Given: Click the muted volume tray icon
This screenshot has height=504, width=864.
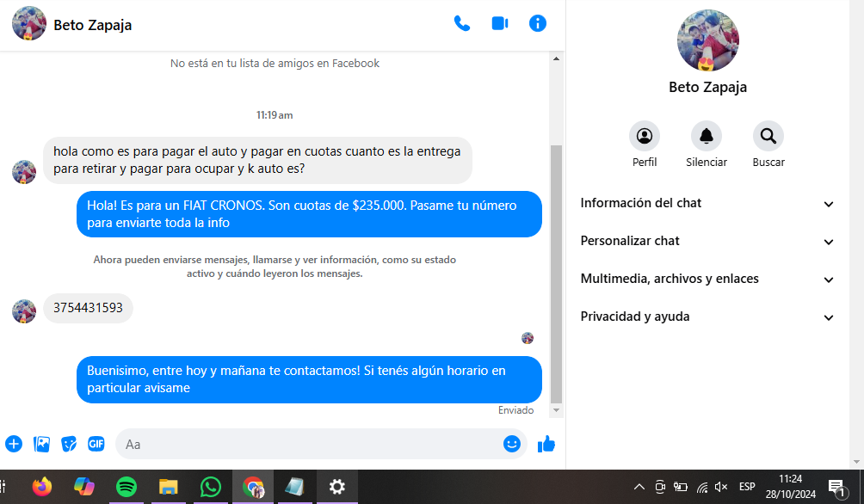Looking at the screenshot, I should [721, 487].
